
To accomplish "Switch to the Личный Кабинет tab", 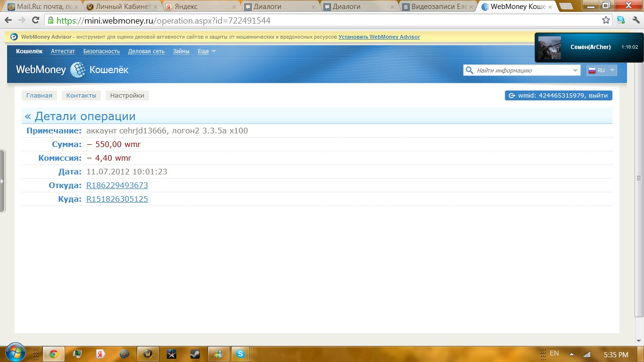I will tap(122, 7).
